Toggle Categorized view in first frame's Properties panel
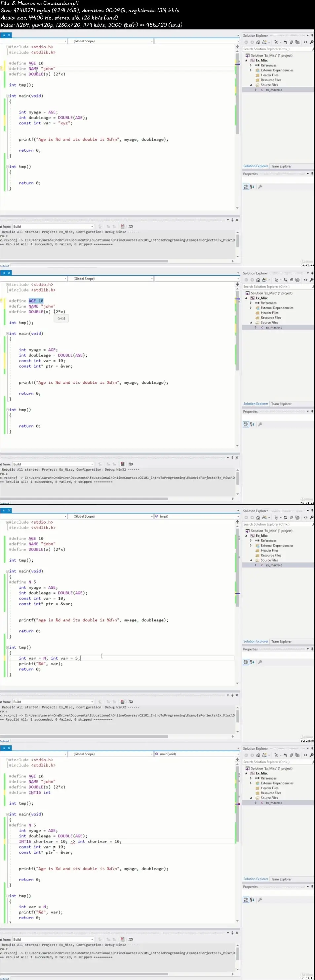The image size is (315, 980). point(246,186)
